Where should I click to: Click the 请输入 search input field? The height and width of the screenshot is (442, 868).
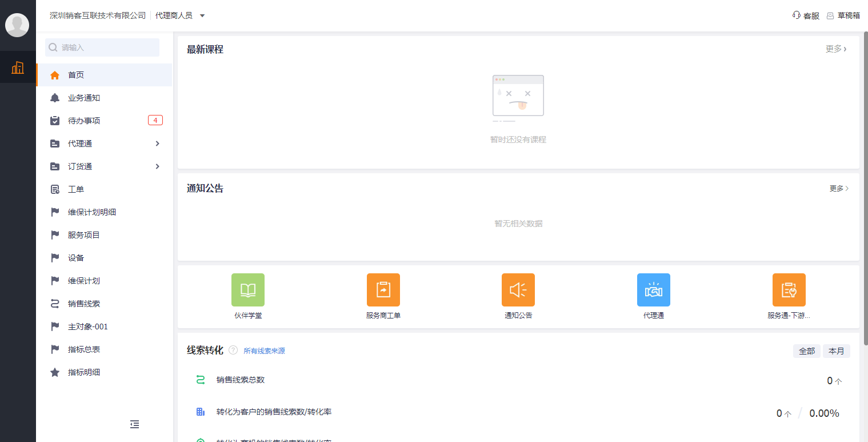pyautogui.click(x=102, y=47)
